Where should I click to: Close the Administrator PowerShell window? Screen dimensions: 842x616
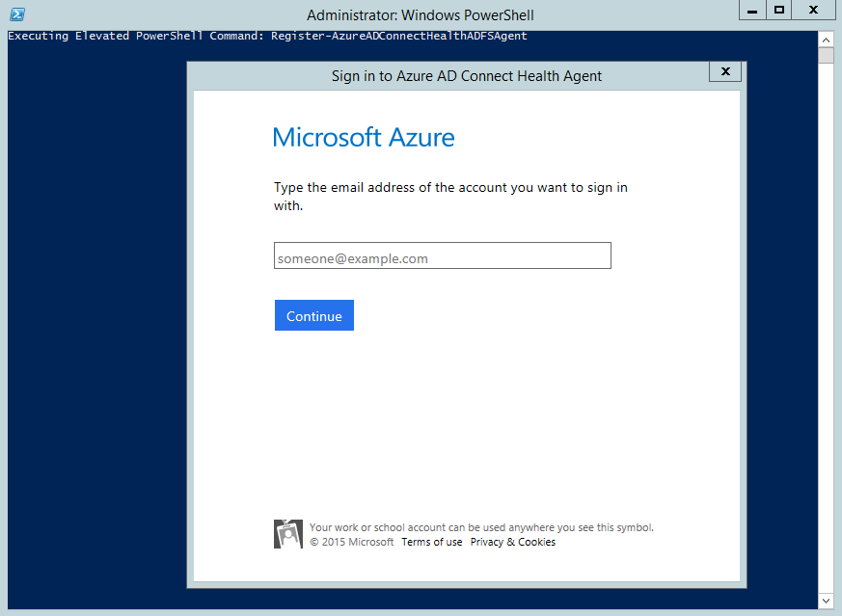(x=813, y=11)
